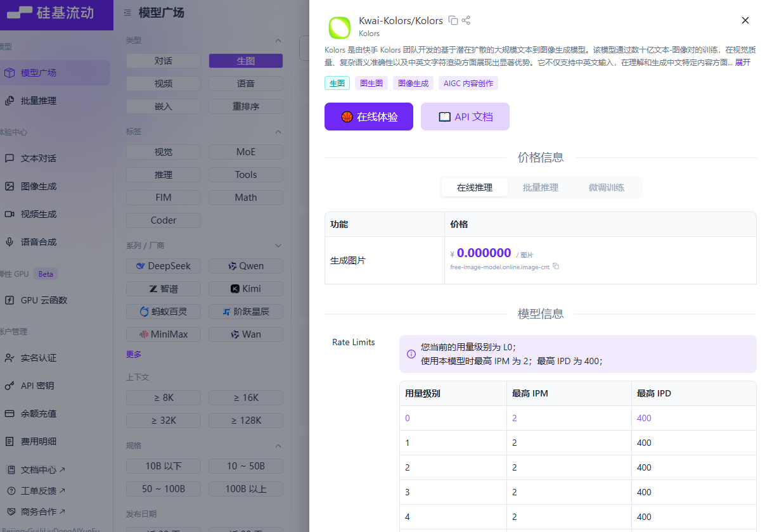Click the API 密钥 key icon
772x532 pixels.
tap(10, 386)
